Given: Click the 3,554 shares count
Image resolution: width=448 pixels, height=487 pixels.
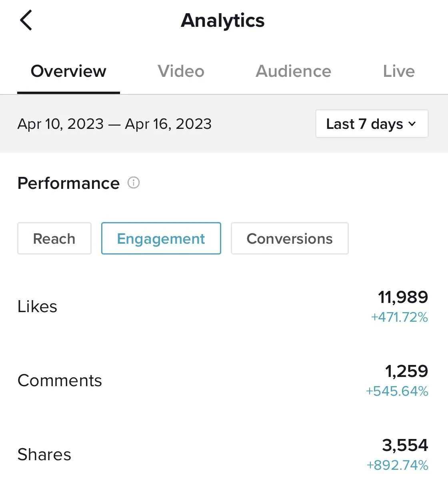Looking at the screenshot, I should click(405, 445).
